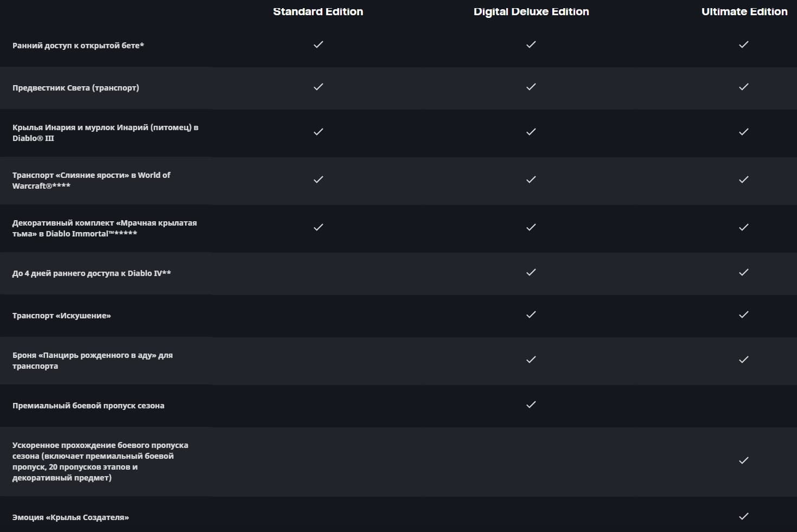
Task: Click the "Ранний доступ к открытой бете" feature label
Action: point(78,46)
